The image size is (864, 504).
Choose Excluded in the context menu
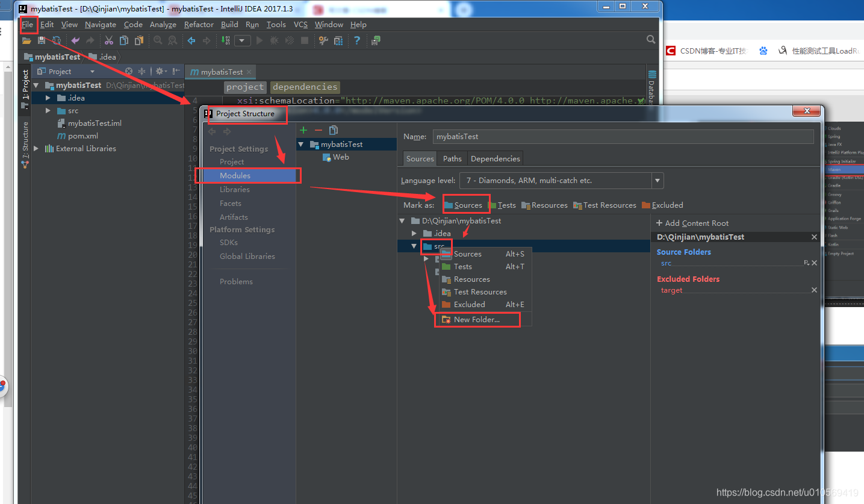(485, 304)
